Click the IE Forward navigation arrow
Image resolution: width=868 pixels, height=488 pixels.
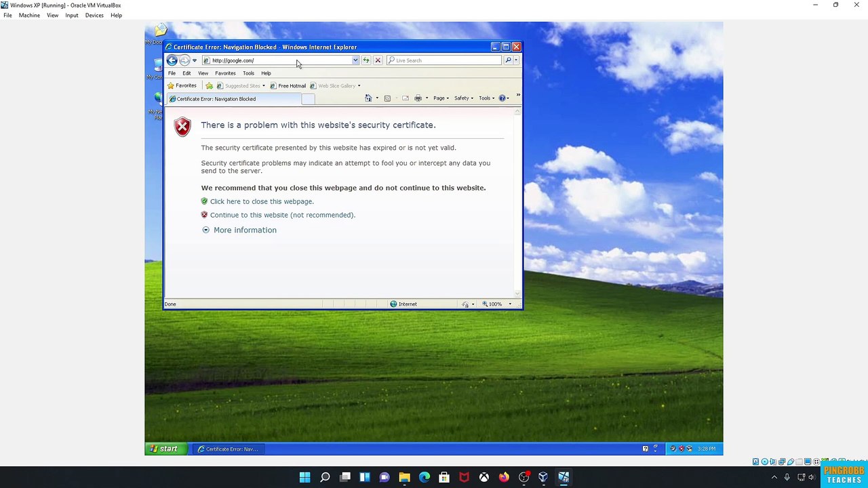point(184,60)
